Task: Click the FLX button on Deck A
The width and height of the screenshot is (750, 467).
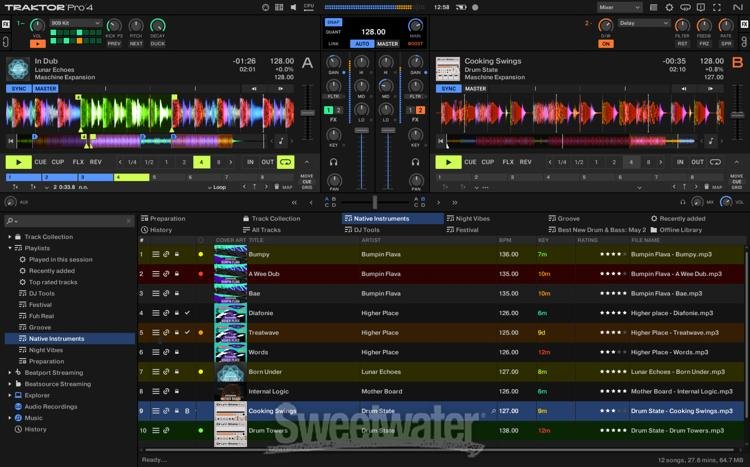Action: pos(76,162)
